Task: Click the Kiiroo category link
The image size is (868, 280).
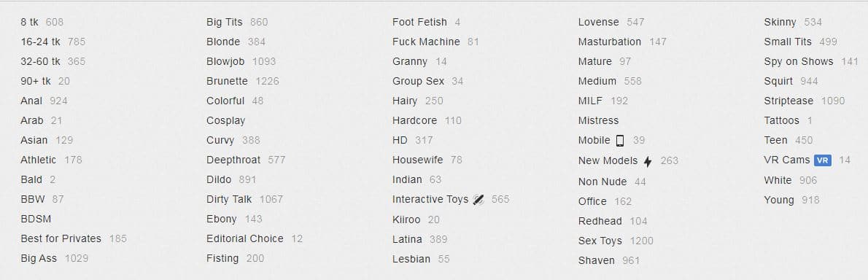Action: click(x=406, y=219)
